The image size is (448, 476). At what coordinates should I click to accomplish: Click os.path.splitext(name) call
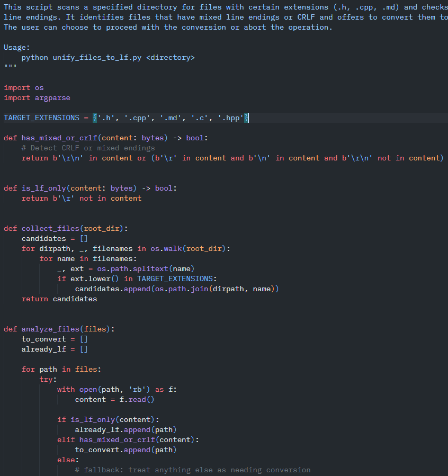[146, 268]
